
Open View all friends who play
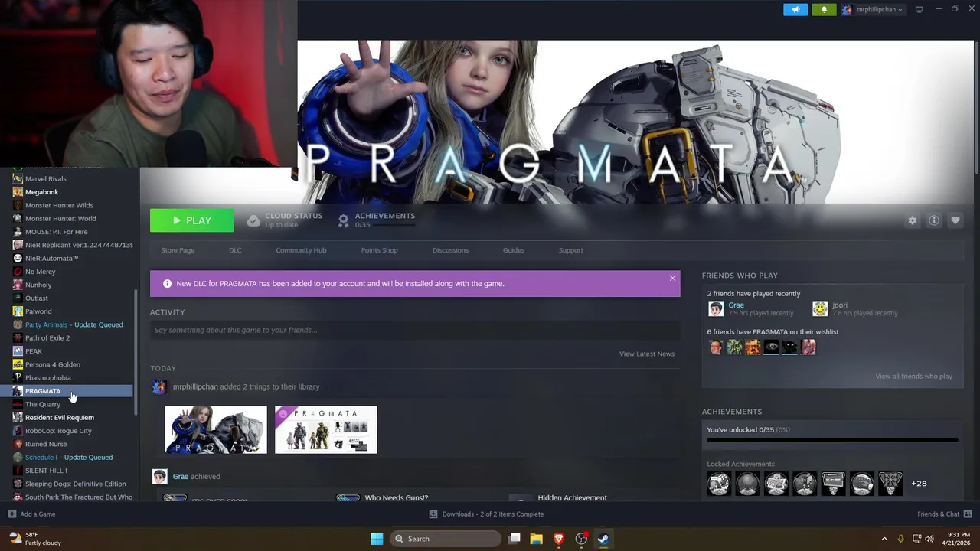pos(913,376)
